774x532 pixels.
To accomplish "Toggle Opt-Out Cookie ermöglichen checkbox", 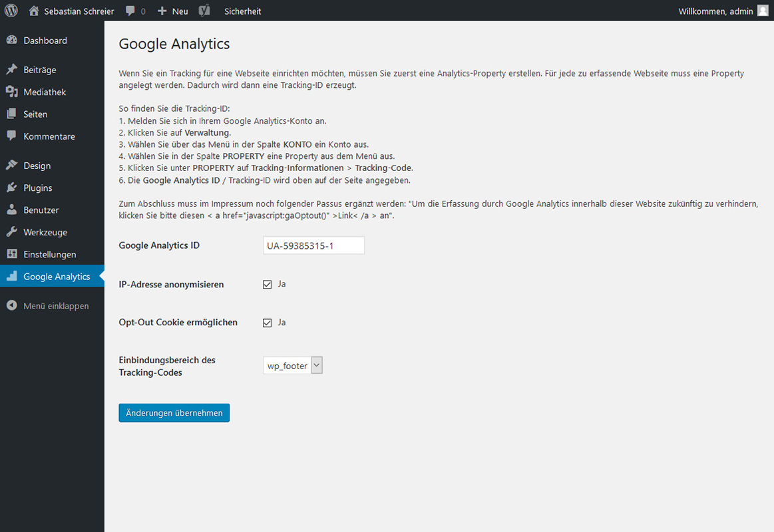I will [268, 323].
